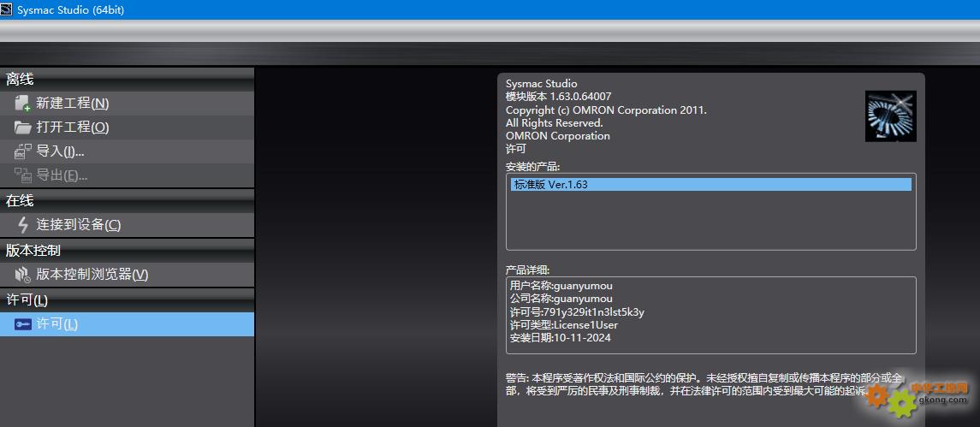Click the module version 1.63.0.64007 text
Screen dimensions: 980x427
(558, 97)
